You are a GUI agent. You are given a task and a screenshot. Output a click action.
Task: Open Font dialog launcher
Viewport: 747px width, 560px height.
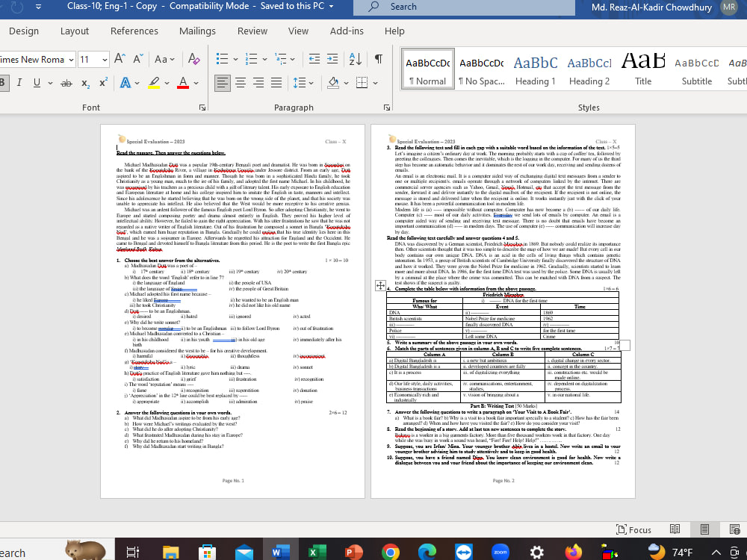coord(202,108)
